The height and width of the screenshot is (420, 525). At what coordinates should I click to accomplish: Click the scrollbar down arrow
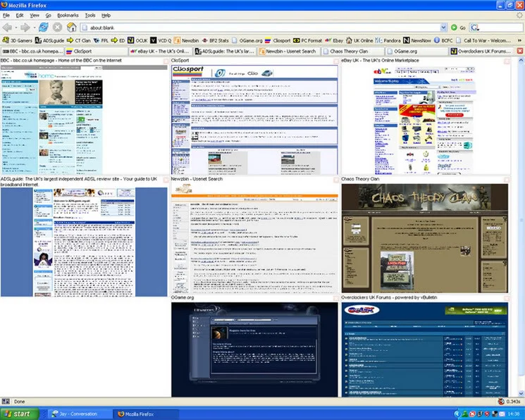[x=521, y=393]
